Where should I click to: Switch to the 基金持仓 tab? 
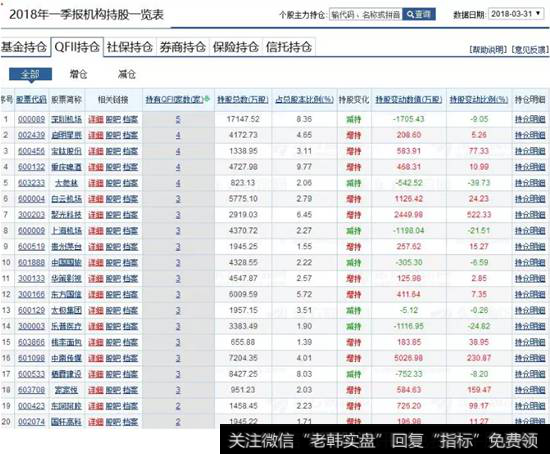pos(24,47)
